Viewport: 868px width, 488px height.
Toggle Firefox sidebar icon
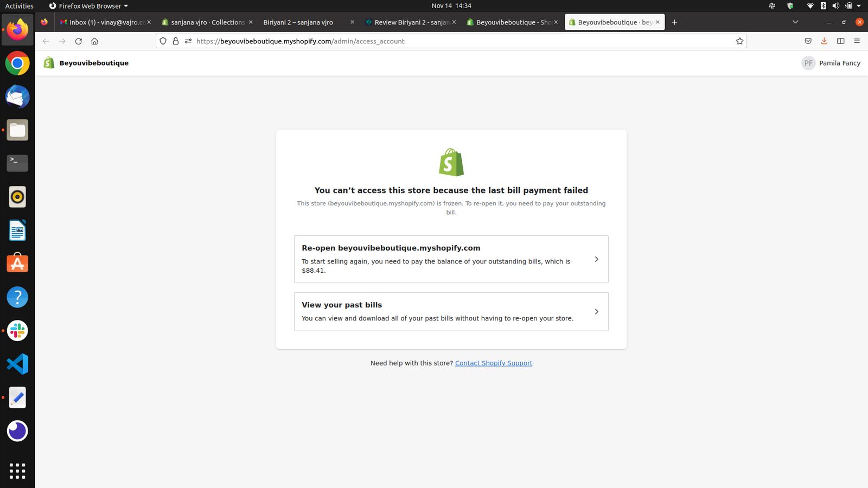[840, 41]
